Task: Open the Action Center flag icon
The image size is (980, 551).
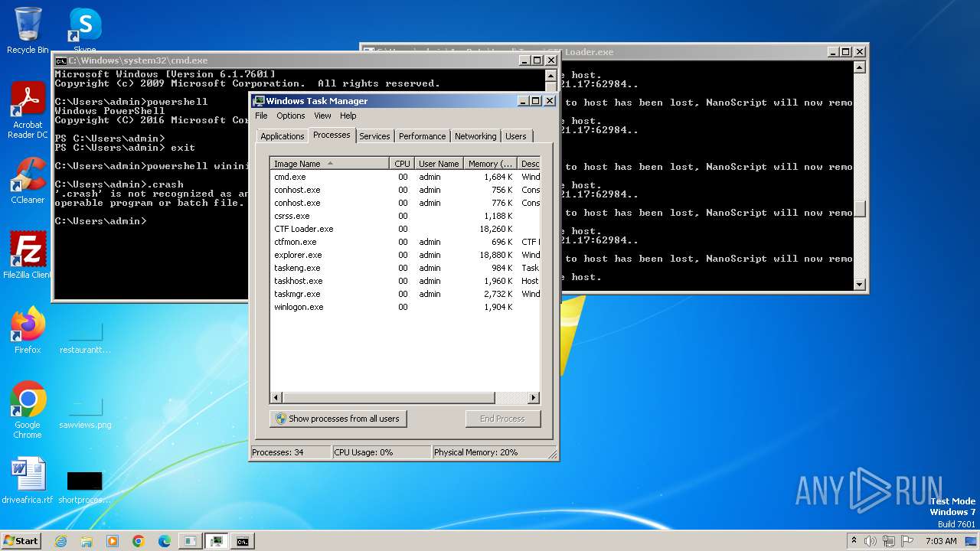Action: point(907,541)
